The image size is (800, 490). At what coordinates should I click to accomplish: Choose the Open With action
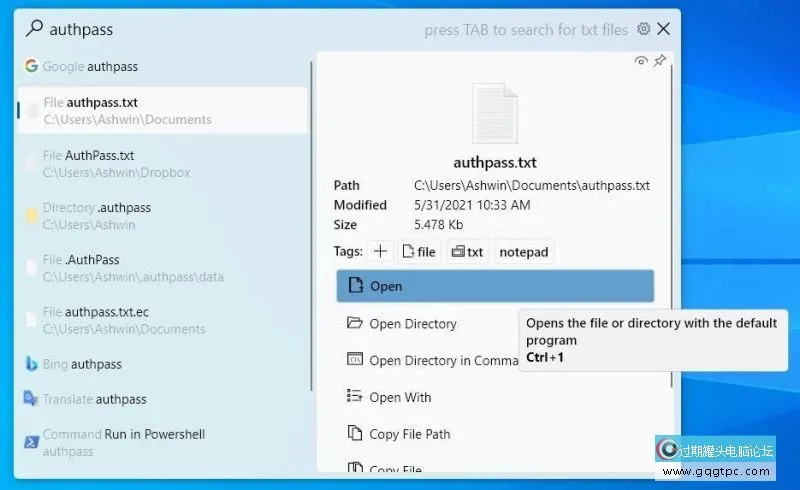click(x=399, y=397)
